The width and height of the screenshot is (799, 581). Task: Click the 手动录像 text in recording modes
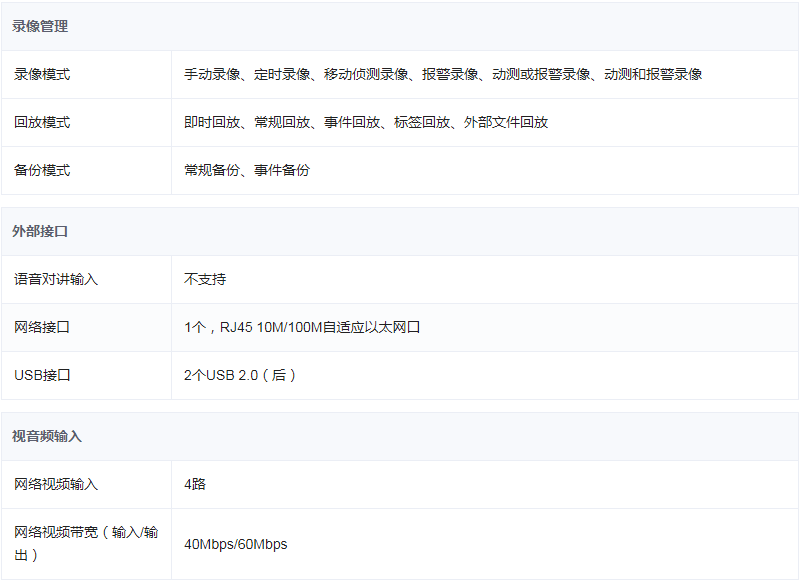coord(212,74)
